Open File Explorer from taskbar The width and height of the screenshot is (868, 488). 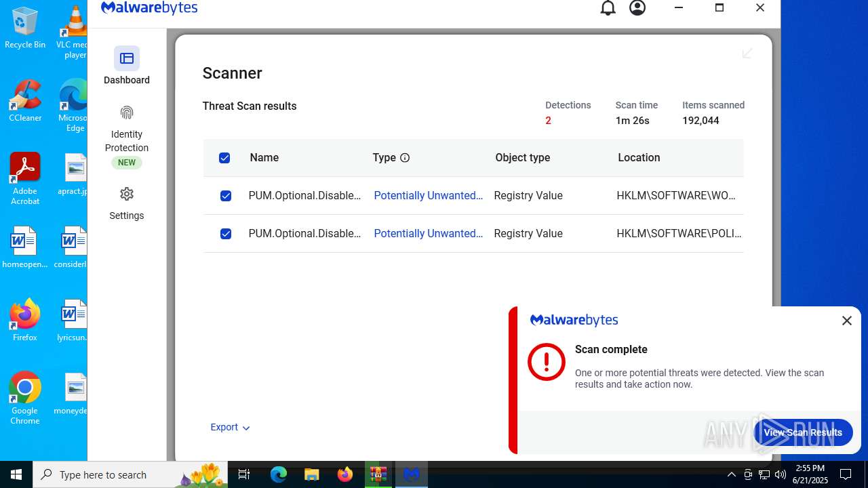[x=312, y=474]
